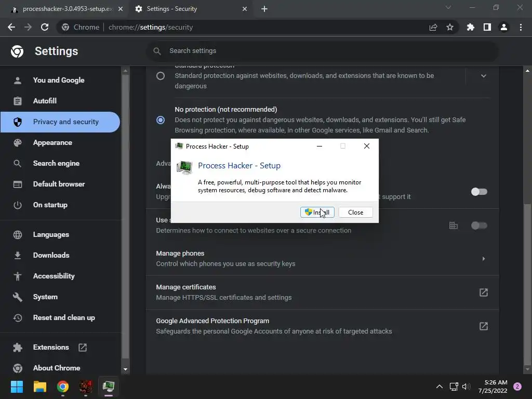Viewport: 532px width, 399px height.
Task: Open the clock showing 5:26 AM
Action: pos(493,387)
